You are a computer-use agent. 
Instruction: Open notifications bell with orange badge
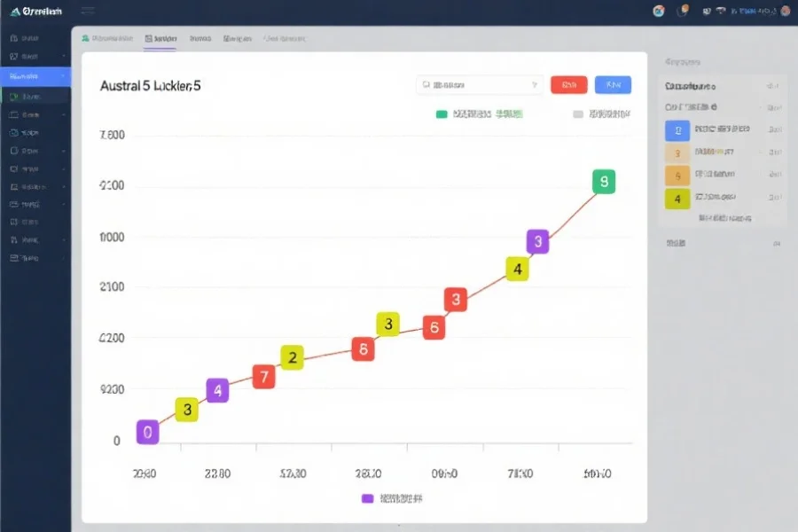(684, 12)
